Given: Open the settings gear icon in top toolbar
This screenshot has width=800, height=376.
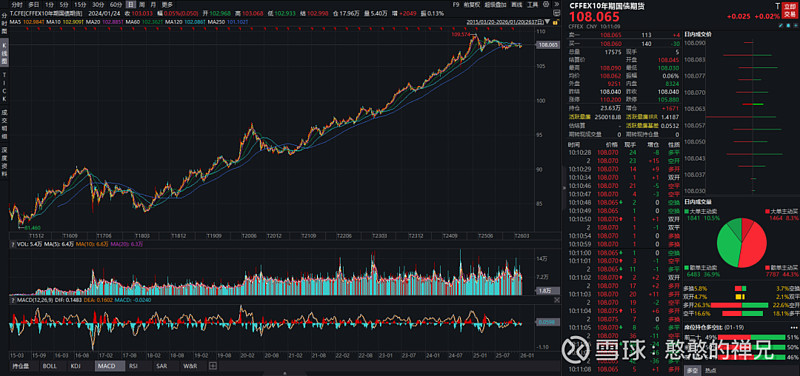Looking at the screenshot, I should pos(545,4).
